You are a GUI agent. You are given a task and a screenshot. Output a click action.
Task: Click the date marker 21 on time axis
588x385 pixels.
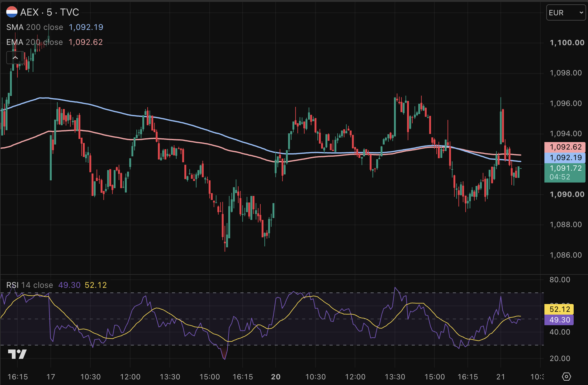(x=500, y=377)
